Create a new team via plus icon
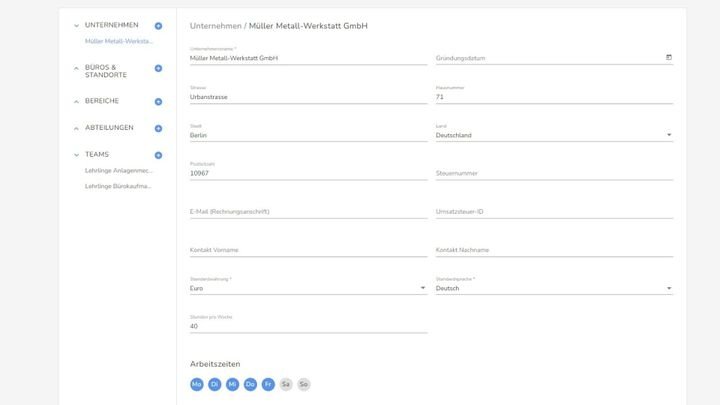720x405 pixels. tap(158, 155)
